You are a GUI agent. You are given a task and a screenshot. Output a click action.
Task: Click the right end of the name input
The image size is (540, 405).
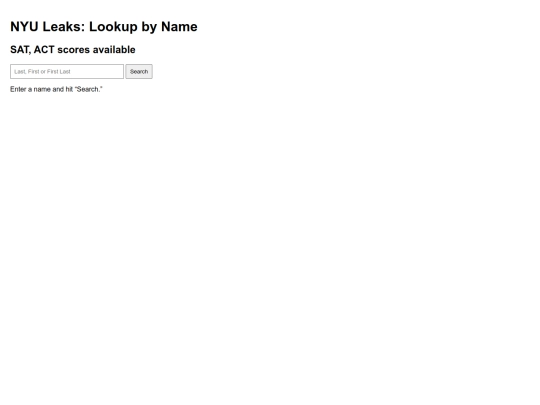119,72
